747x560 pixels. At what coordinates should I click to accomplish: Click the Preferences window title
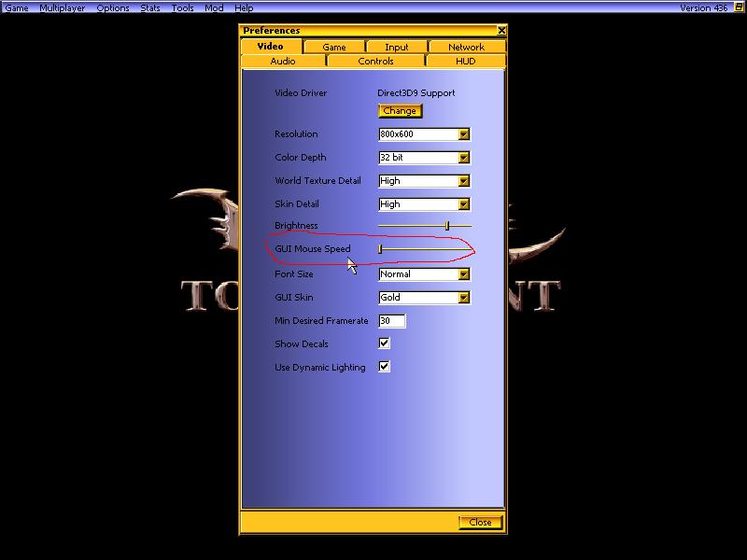click(x=272, y=31)
